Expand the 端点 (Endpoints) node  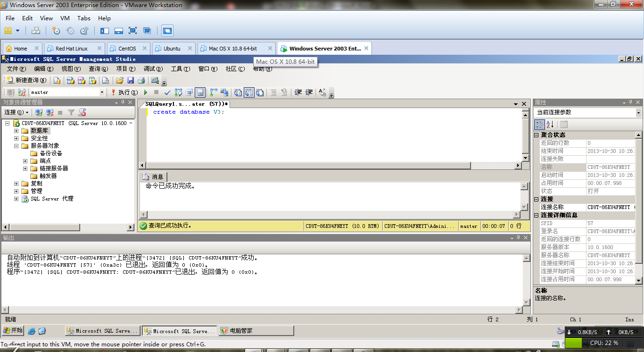coord(25,161)
